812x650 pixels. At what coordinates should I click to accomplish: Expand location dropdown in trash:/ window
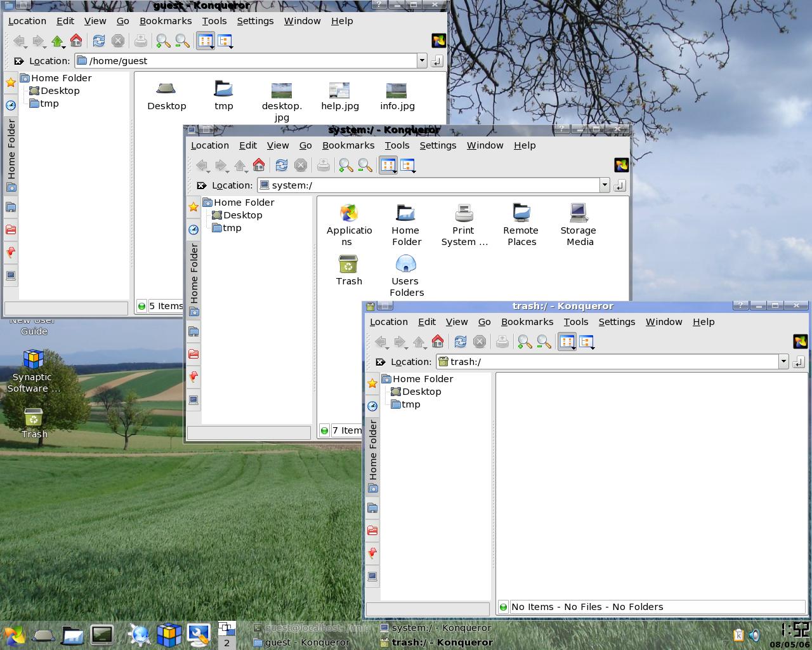[x=783, y=362]
